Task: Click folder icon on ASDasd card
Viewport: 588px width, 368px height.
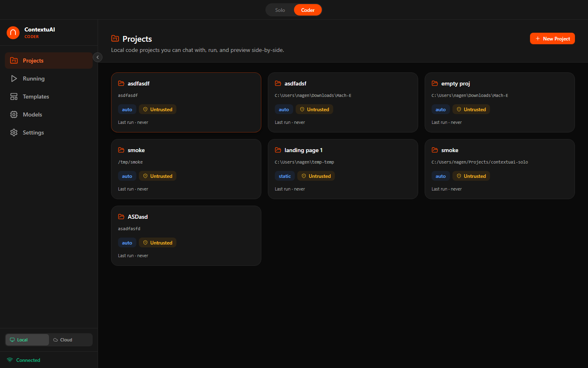Action: (x=121, y=217)
